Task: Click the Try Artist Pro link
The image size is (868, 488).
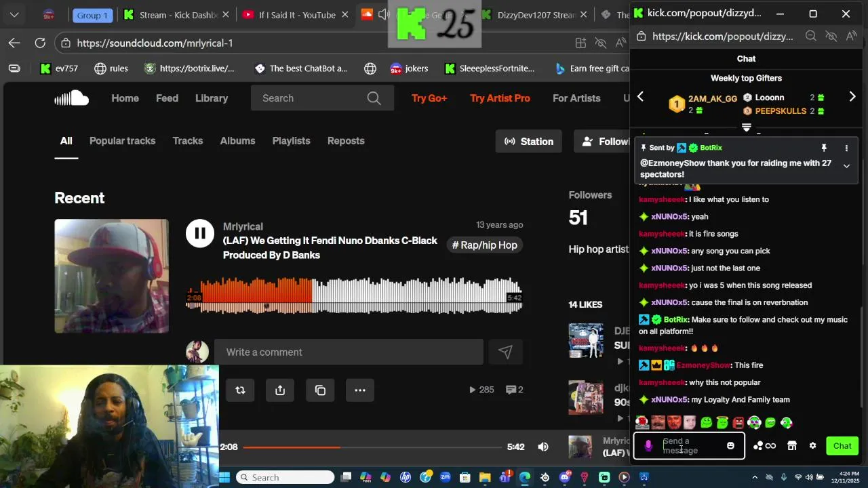Action: pyautogui.click(x=500, y=98)
